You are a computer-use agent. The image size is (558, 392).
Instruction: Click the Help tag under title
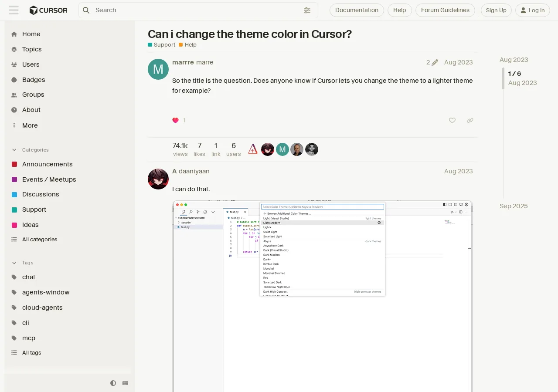[187, 45]
